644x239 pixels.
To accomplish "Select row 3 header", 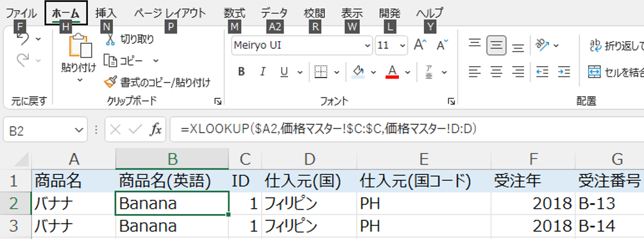I will 15,226.
